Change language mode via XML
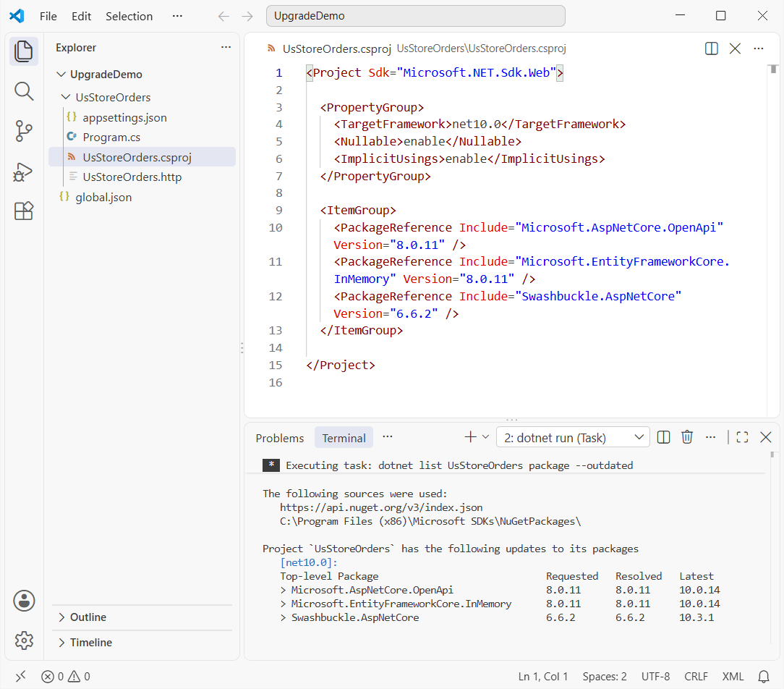This screenshot has height=689, width=784. pyautogui.click(x=733, y=677)
